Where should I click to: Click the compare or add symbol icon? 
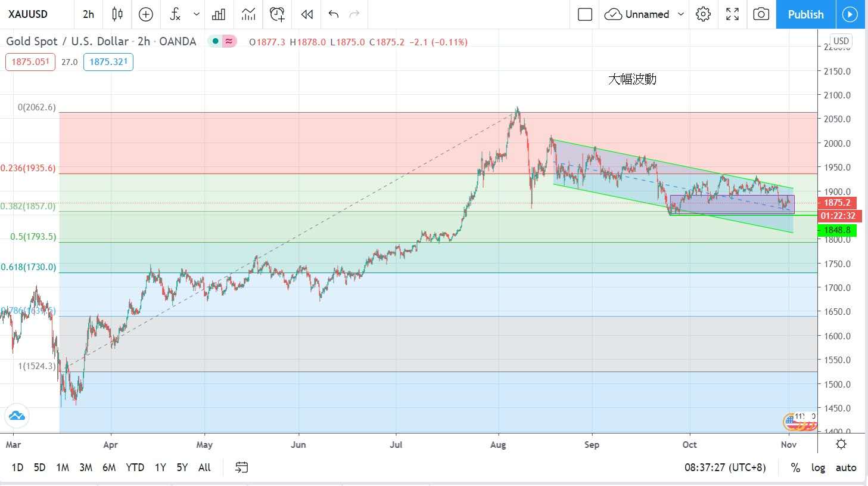(146, 14)
